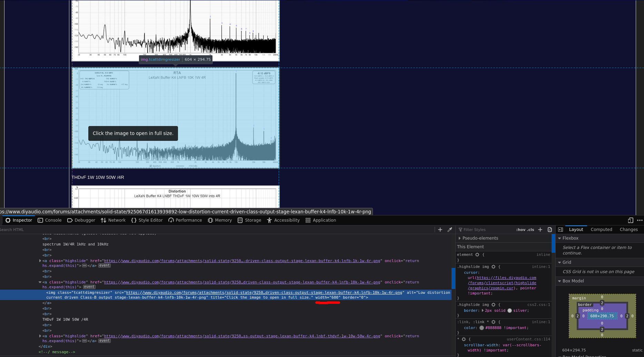Switch to the Layout sidebar tab
The width and height of the screenshot is (644, 357).
576,230
